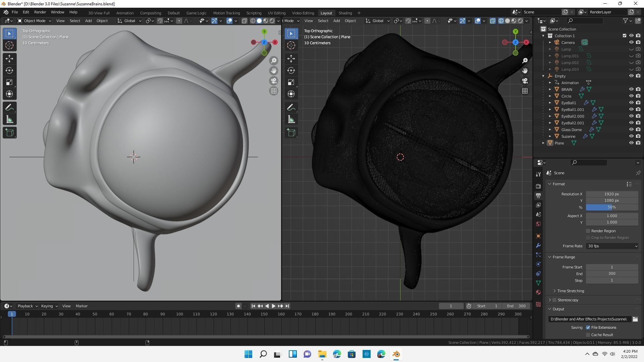This screenshot has height=362, width=644.
Task: Switch to the Shading workspace tab
Action: [x=345, y=13]
